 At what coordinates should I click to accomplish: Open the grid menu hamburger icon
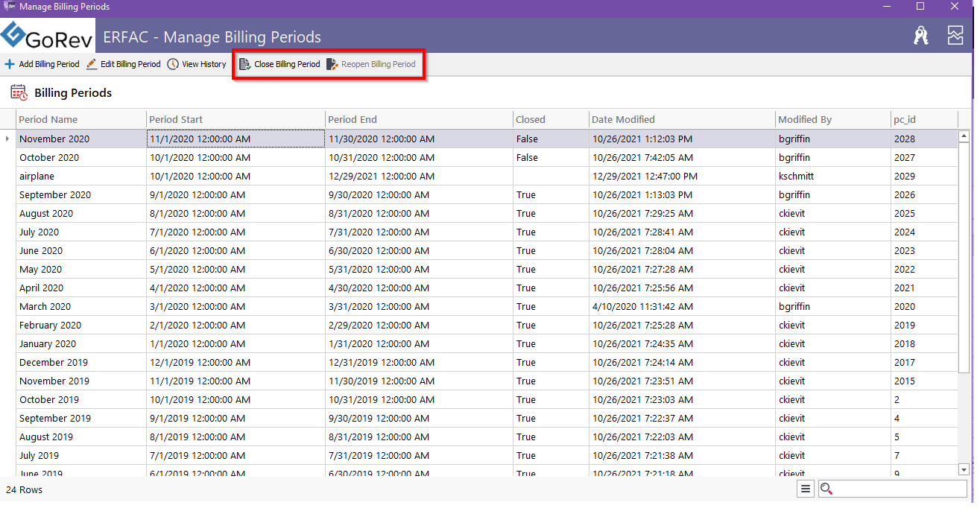pyautogui.click(x=806, y=489)
